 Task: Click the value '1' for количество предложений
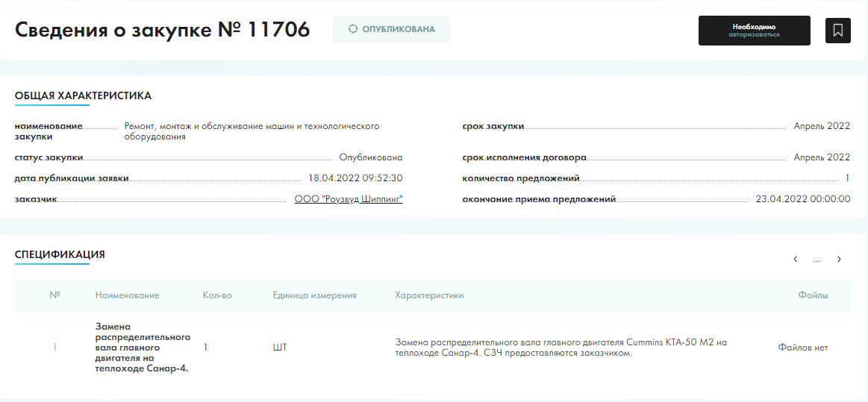pos(848,178)
